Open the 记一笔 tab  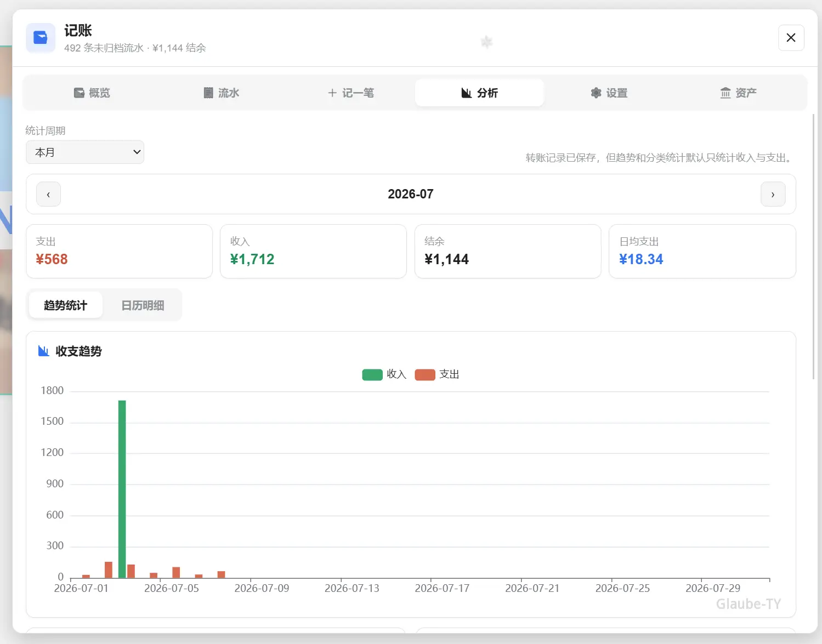click(x=350, y=93)
